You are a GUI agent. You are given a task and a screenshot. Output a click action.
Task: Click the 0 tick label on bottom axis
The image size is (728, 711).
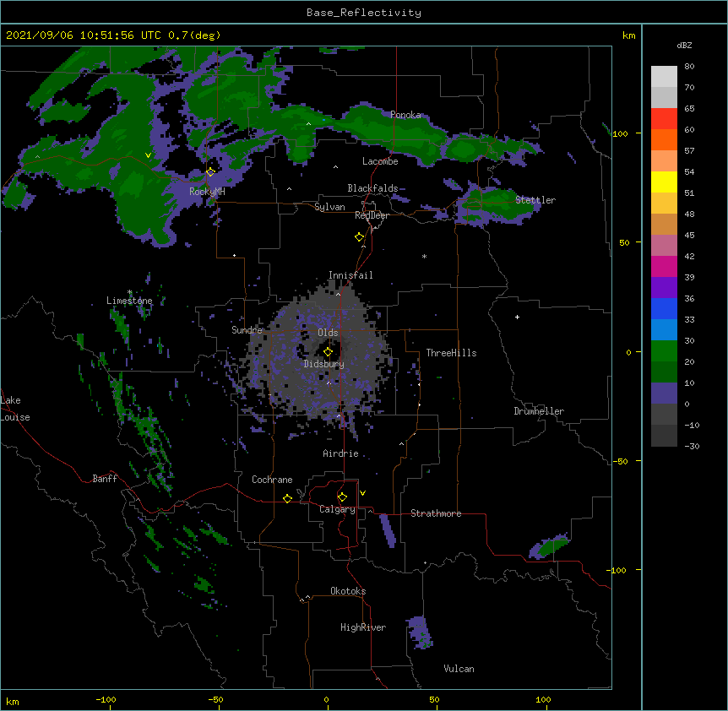pyautogui.click(x=326, y=699)
